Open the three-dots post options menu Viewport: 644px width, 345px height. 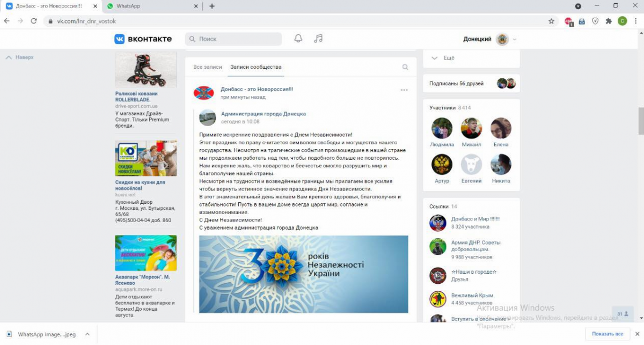pyautogui.click(x=404, y=90)
